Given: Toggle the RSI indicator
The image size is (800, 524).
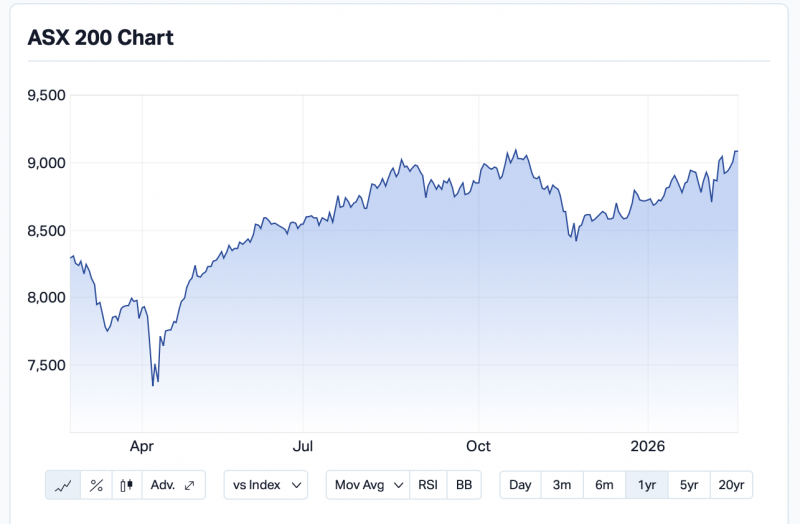Looking at the screenshot, I should [x=428, y=485].
